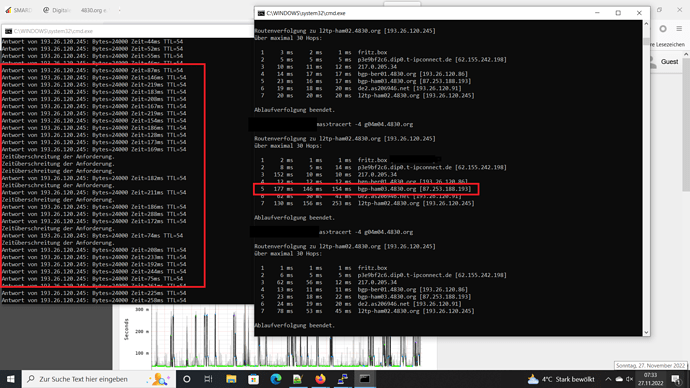
Task: Open the Windows Start menu
Action: tap(11, 379)
